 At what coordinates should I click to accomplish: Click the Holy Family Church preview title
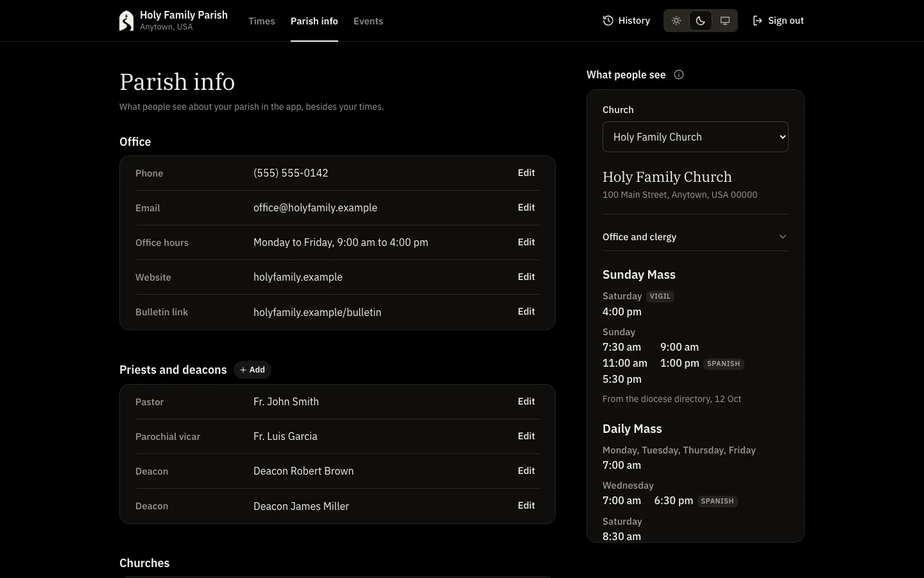tap(667, 177)
